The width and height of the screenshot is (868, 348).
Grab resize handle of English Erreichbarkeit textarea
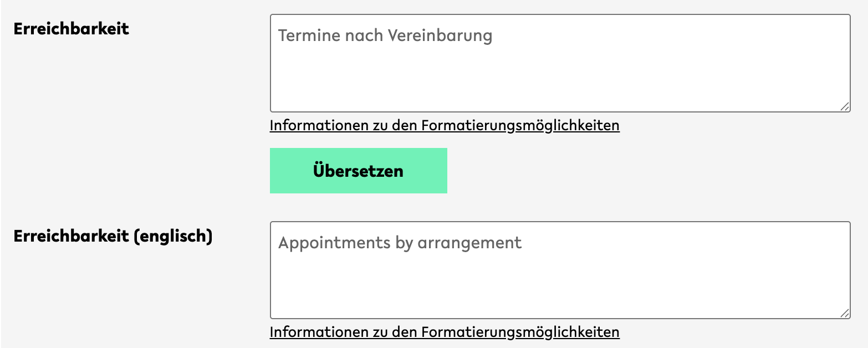click(x=844, y=314)
